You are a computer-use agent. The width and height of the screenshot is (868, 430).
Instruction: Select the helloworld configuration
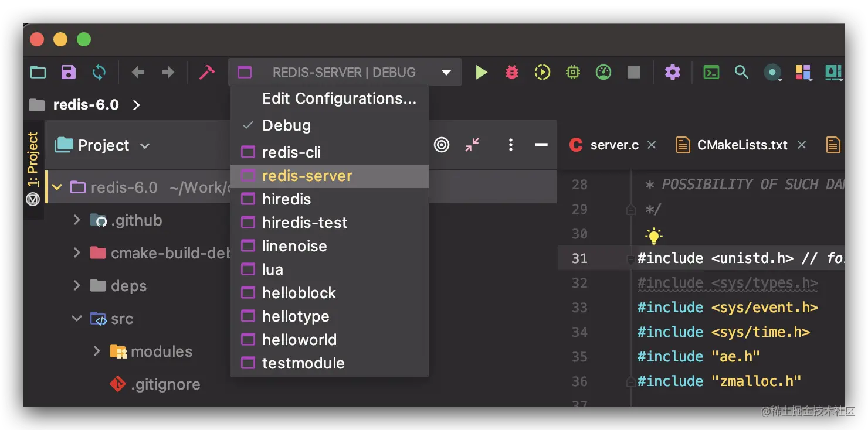click(330, 340)
